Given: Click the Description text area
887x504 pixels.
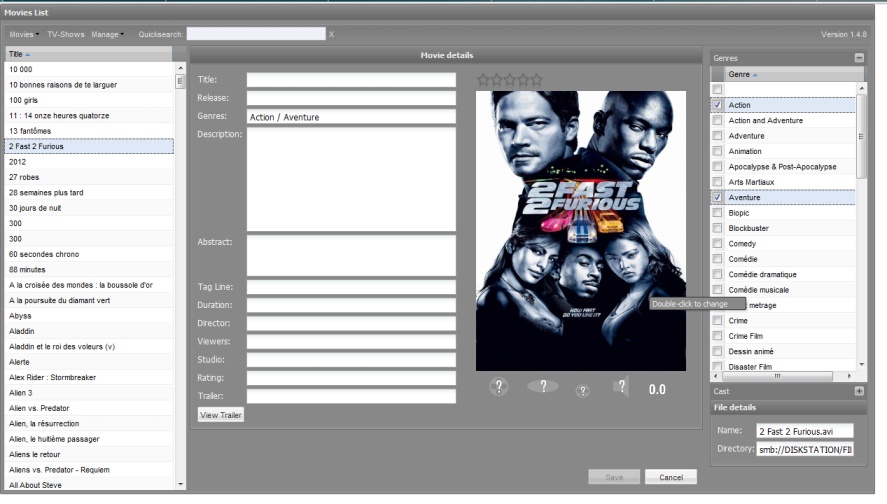Looking at the screenshot, I should 351,179.
